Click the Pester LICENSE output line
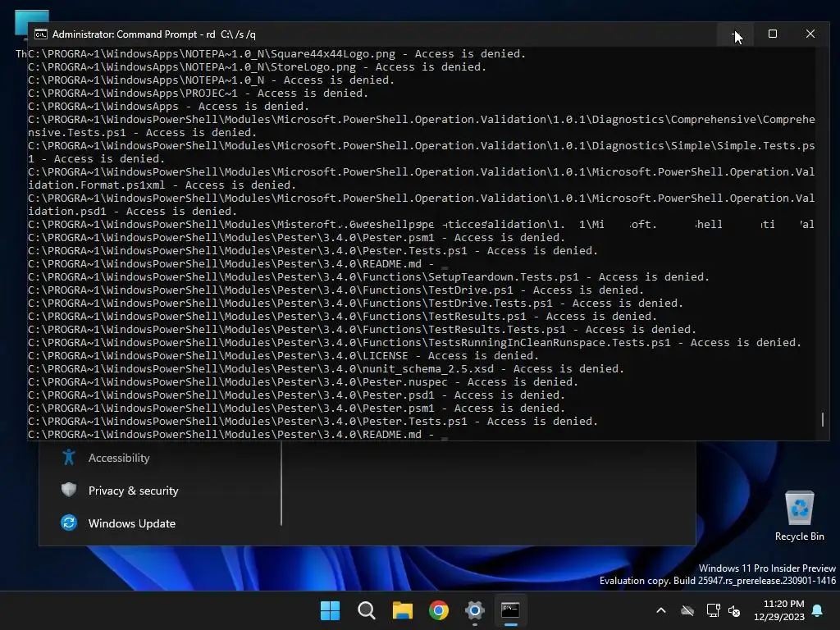This screenshot has height=630, width=840. tap(283, 356)
